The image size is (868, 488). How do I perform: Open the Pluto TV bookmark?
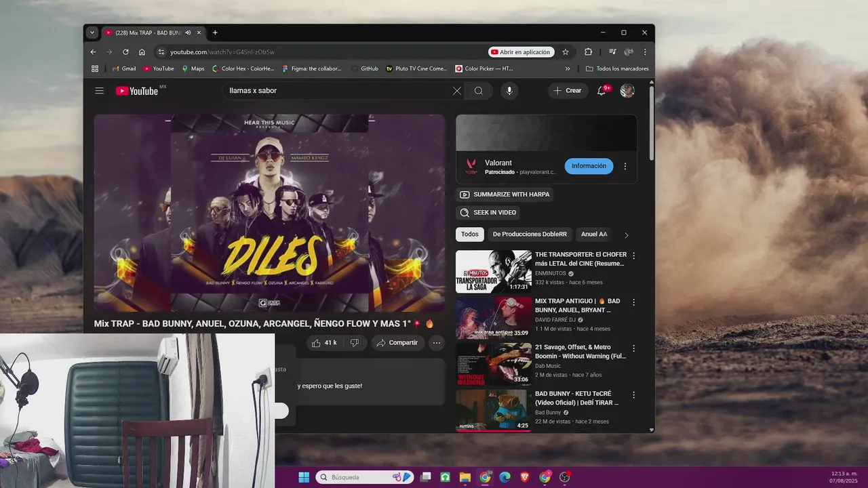pos(417,68)
